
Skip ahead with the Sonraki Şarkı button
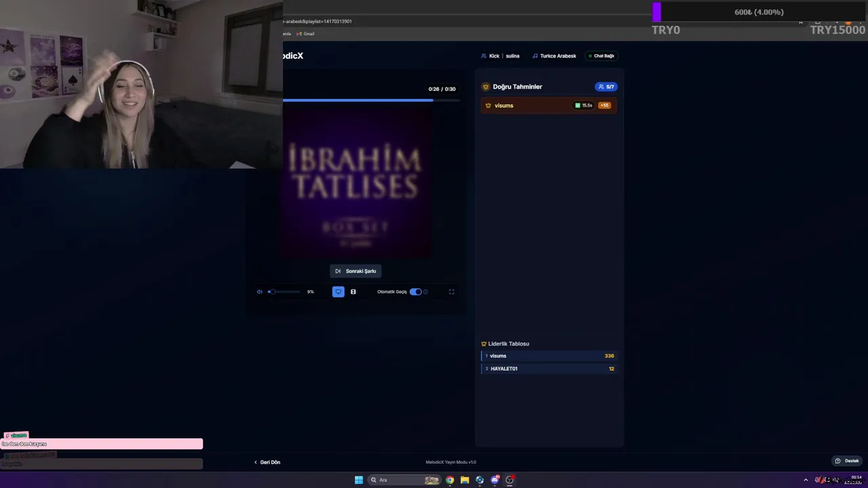pyautogui.click(x=355, y=271)
